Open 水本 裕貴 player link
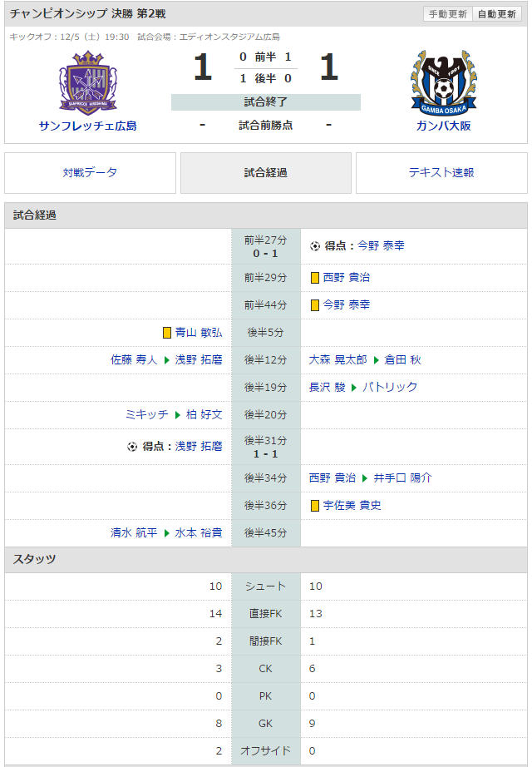532x767 pixels. click(x=199, y=532)
